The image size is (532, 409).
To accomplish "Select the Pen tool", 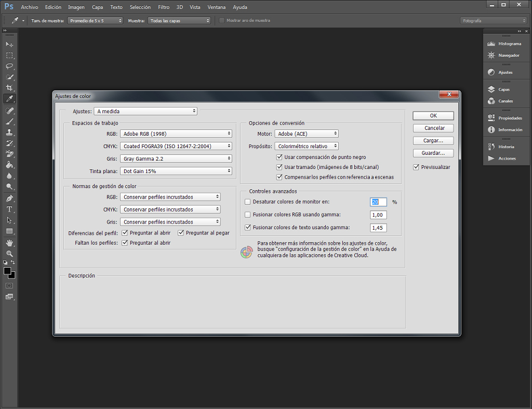I will [x=9, y=199].
